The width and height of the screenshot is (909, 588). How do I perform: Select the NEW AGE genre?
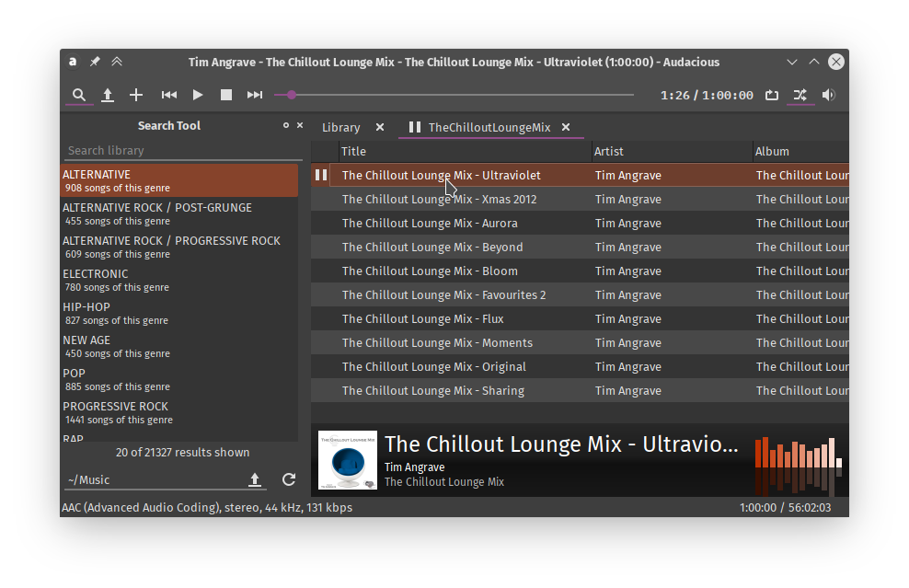point(179,346)
